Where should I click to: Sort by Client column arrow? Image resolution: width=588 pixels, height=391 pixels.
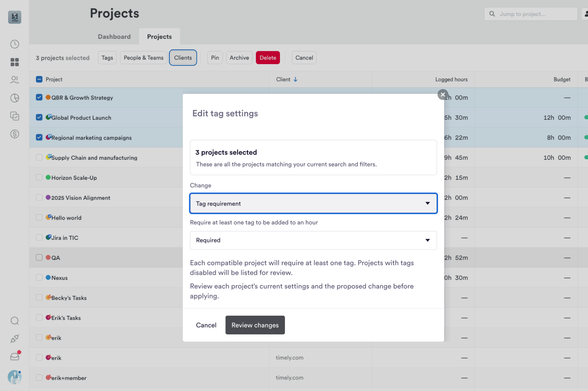coord(296,79)
